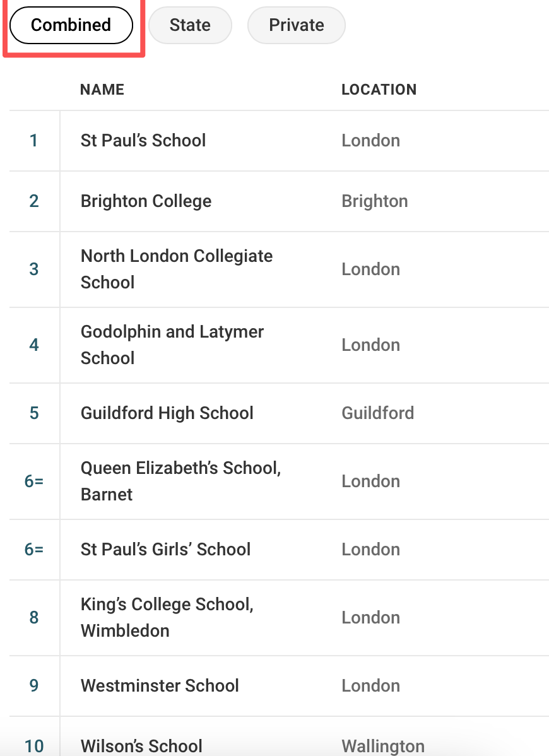This screenshot has width=549, height=756.
Task: Click the NAME column header
Action: (102, 90)
